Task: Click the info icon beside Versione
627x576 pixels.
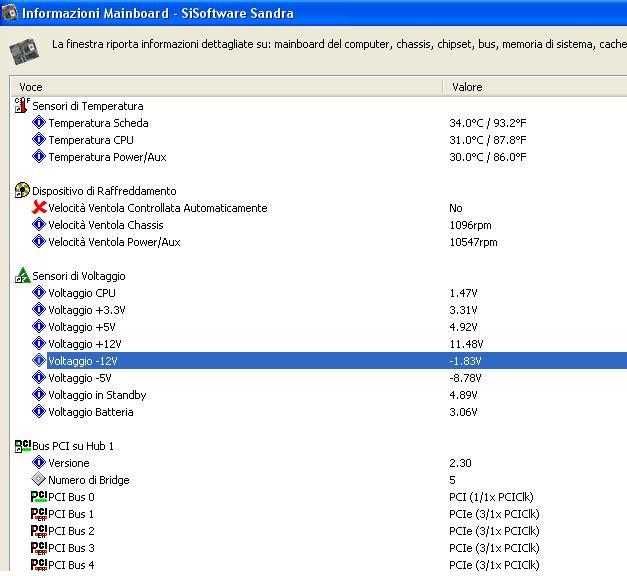Action: (x=39, y=462)
